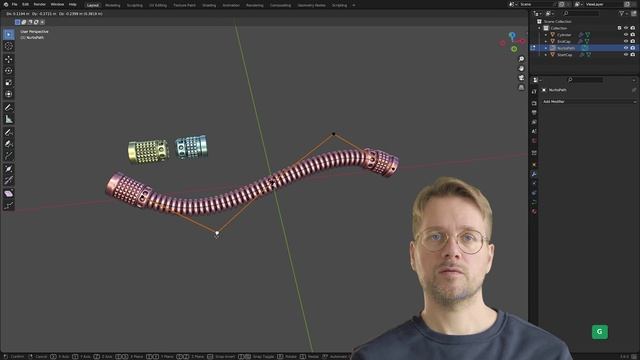The height and width of the screenshot is (360, 640).
Task: Disable Cylinder in renders via camera icon
Action: (633, 35)
